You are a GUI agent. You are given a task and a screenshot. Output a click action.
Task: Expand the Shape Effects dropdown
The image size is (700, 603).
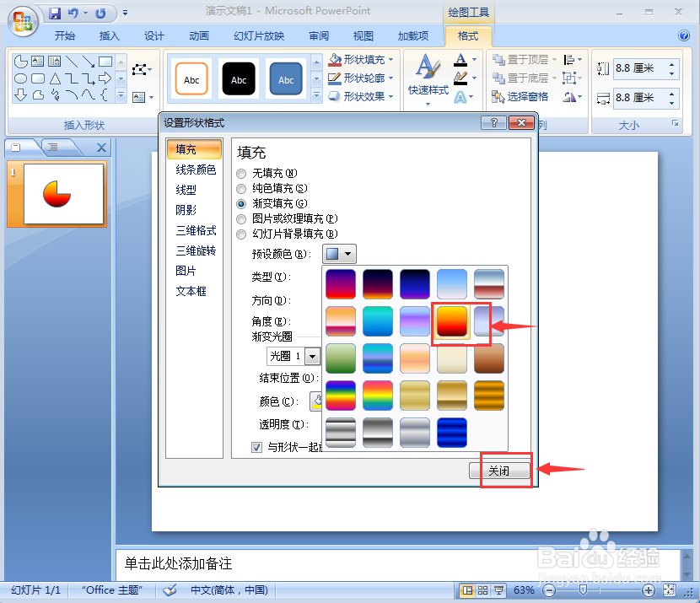click(x=391, y=96)
